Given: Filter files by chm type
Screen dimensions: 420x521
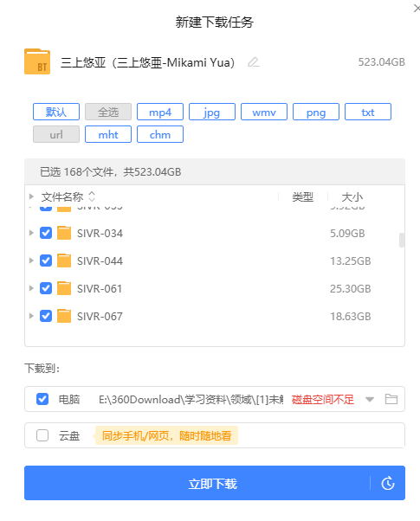Looking at the screenshot, I should click(x=160, y=134).
